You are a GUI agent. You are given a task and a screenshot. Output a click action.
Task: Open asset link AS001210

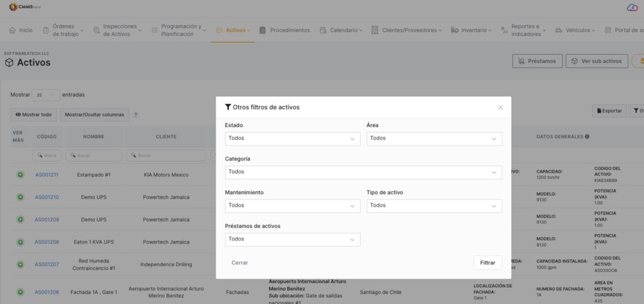[x=47, y=197]
